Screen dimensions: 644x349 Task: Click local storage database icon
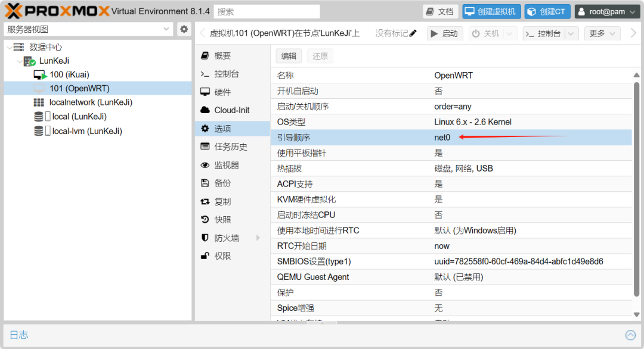pos(39,117)
